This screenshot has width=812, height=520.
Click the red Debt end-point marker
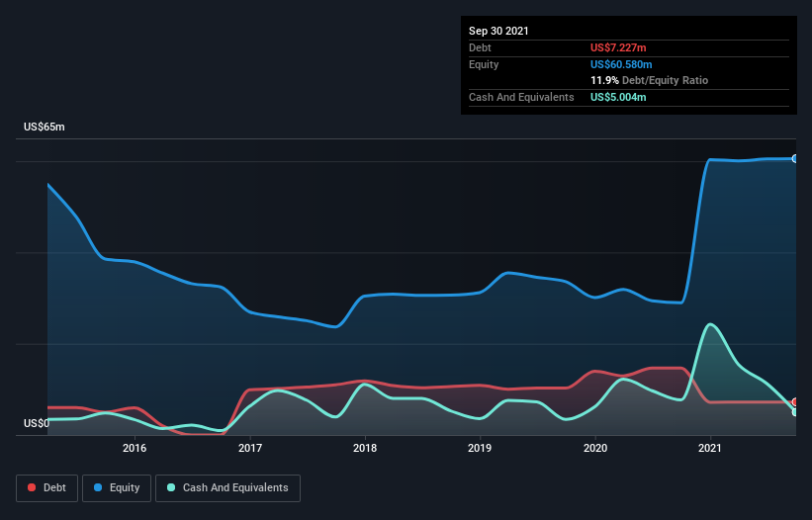795,402
